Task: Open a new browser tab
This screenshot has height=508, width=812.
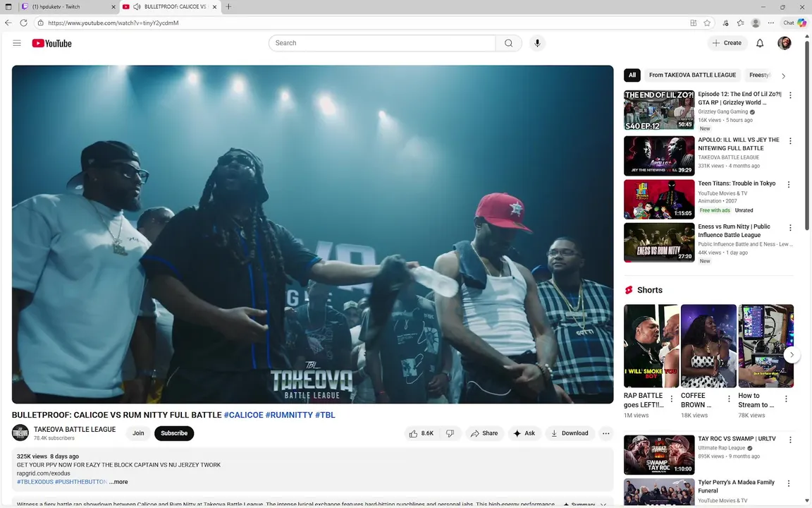Action: tap(228, 7)
